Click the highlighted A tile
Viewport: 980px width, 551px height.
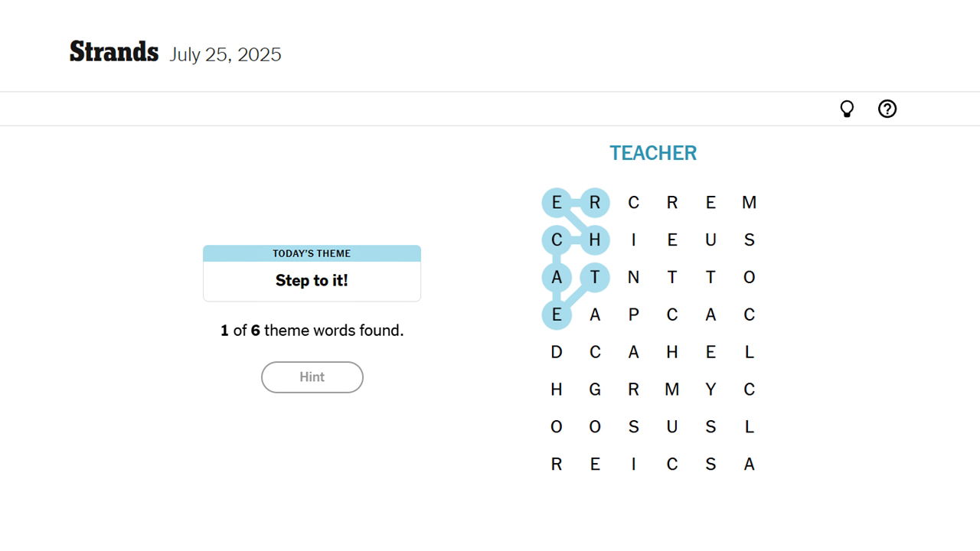pos(557,277)
